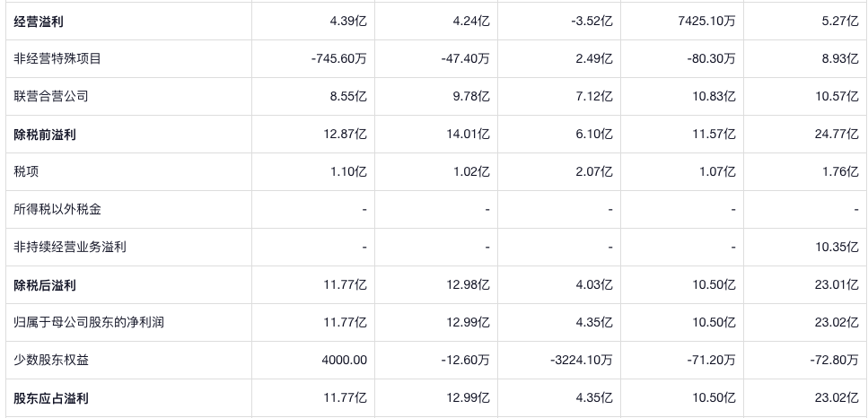Select the 非经营特殊项目 row label
Viewport: 868px width, 418px height.
coord(57,59)
